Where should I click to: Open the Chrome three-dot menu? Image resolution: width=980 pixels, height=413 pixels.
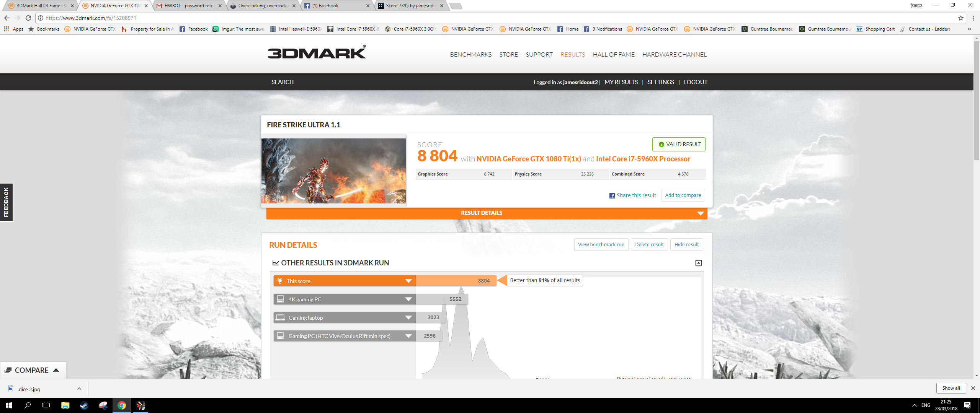973,18
